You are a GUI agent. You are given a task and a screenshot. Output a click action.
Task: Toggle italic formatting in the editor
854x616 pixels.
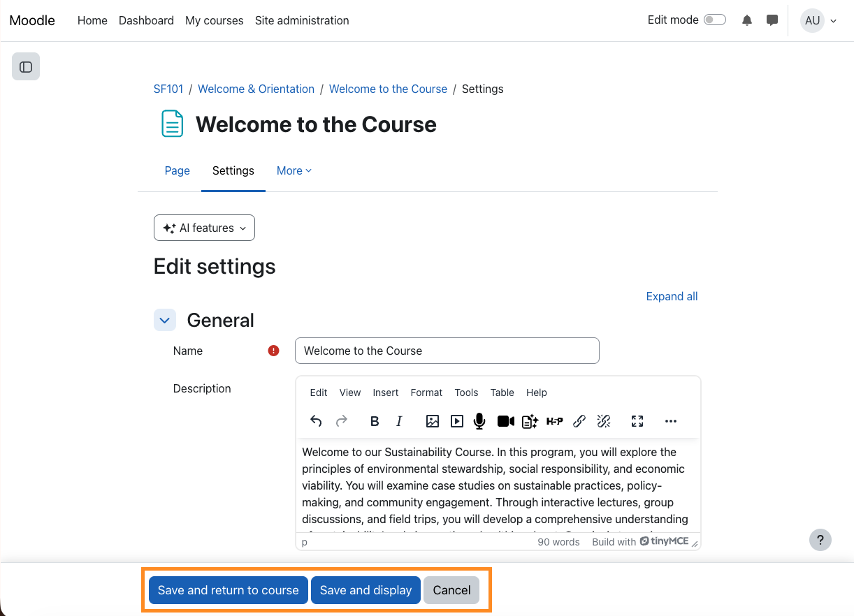coord(399,421)
